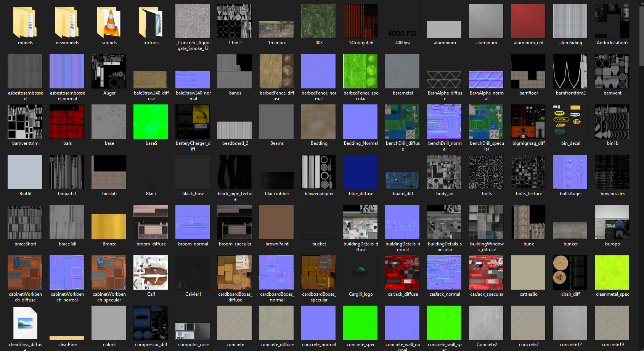Select the cleanmetal_spec yellow thumbnail
The width and height of the screenshot is (644, 351).
coord(612,272)
